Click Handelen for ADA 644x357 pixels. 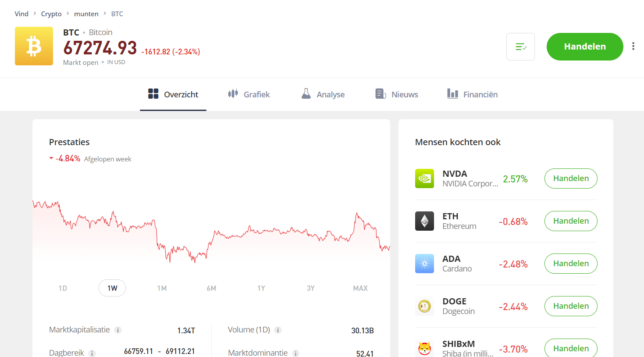pos(571,264)
